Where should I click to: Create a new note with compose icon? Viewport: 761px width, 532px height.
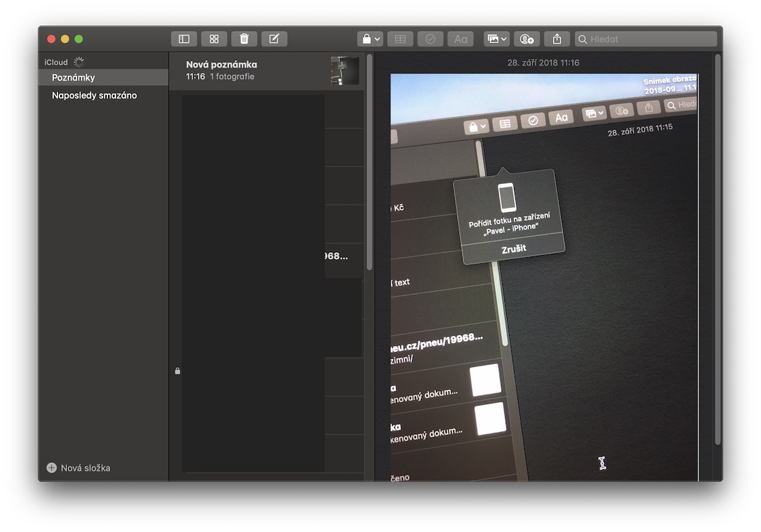coord(274,39)
